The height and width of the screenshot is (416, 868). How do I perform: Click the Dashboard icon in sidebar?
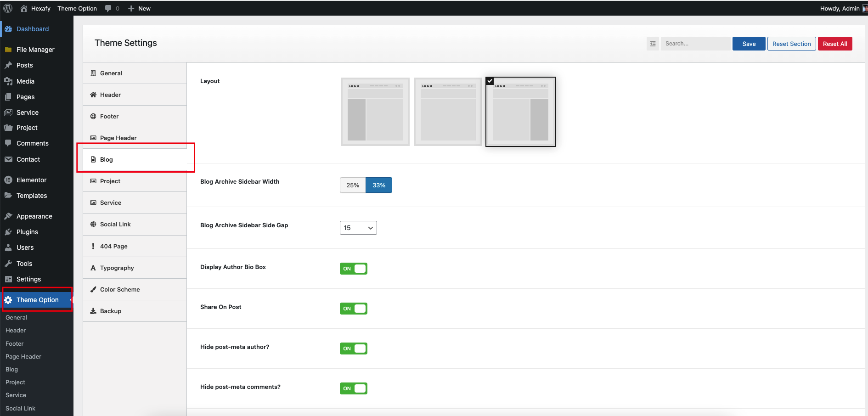tap(8, 29)
